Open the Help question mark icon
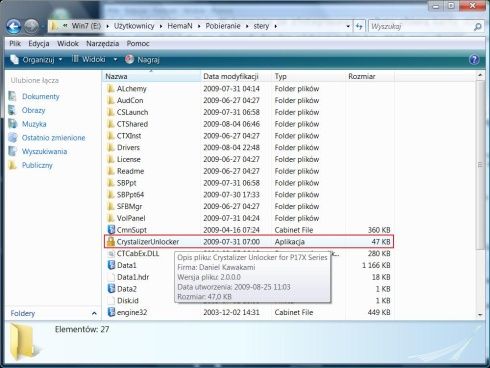Viewport: 490px width, 368px height. (474, 60)
